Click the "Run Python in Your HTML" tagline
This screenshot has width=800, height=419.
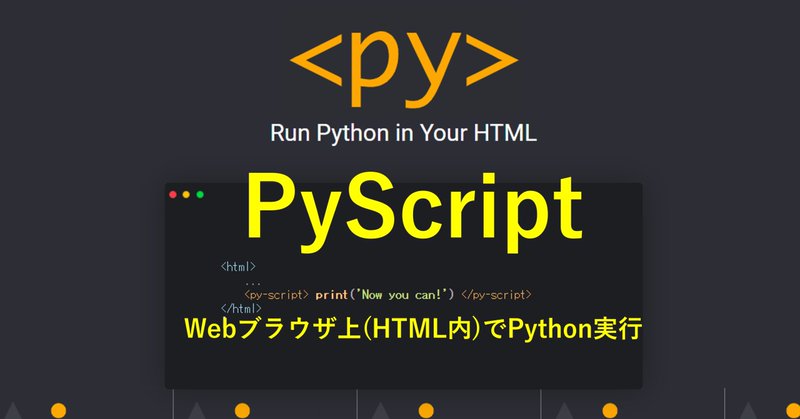pyautogui.click(x=403, y=133)
